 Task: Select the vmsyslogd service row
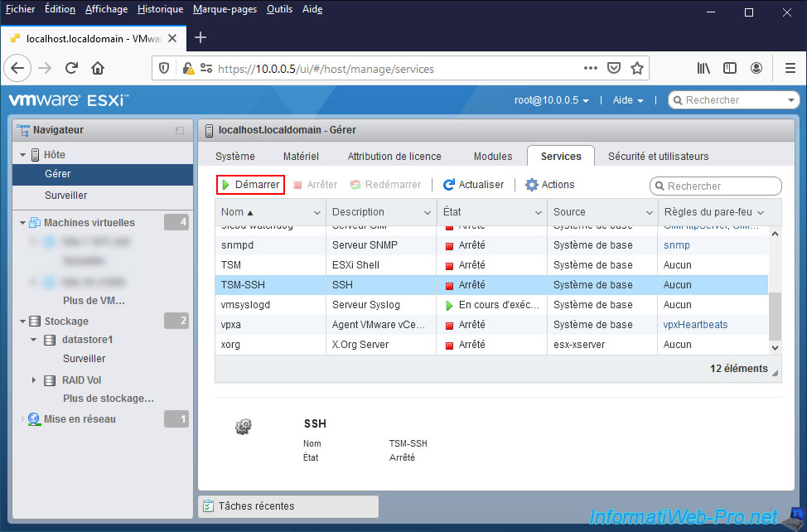[x=491, y=305]
